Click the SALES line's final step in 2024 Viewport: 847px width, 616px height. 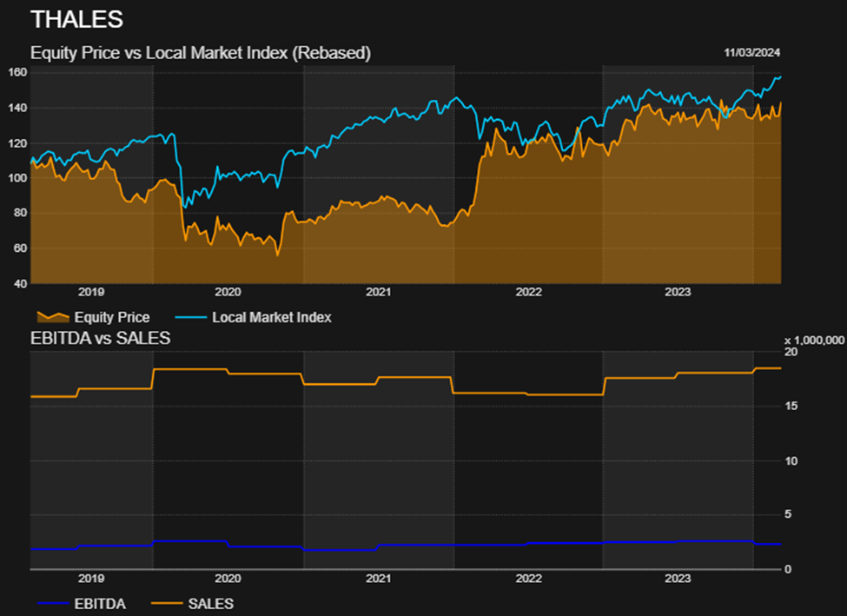[768, 368]
